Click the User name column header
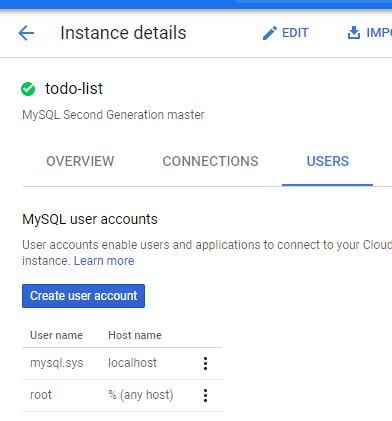Image resolution: width=392 pixels, height=421 pixels. (56, 335)
